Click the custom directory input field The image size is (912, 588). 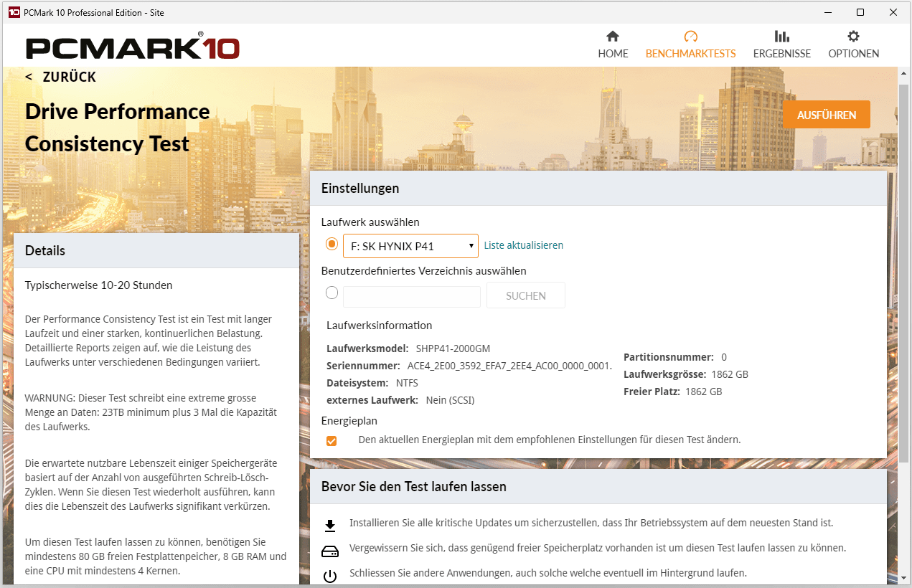tap(412, 296)
